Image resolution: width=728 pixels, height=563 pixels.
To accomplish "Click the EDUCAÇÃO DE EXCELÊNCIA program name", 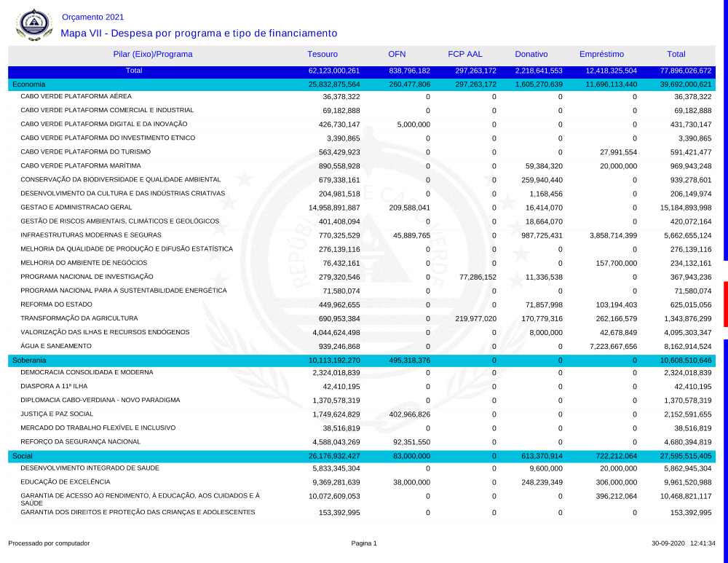I will click(66, 482).
